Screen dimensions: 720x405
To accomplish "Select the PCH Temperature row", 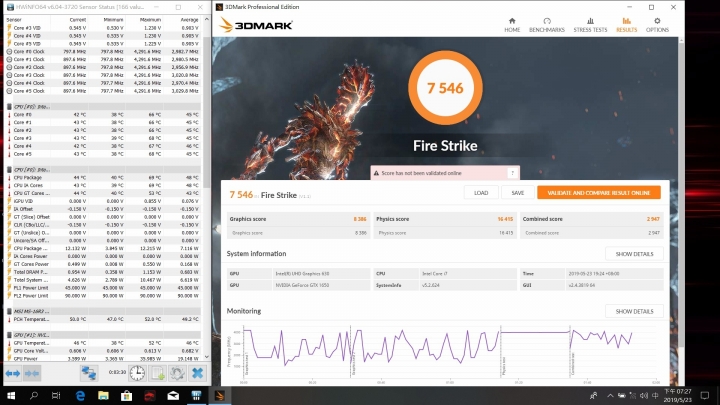I will point(103,319).
